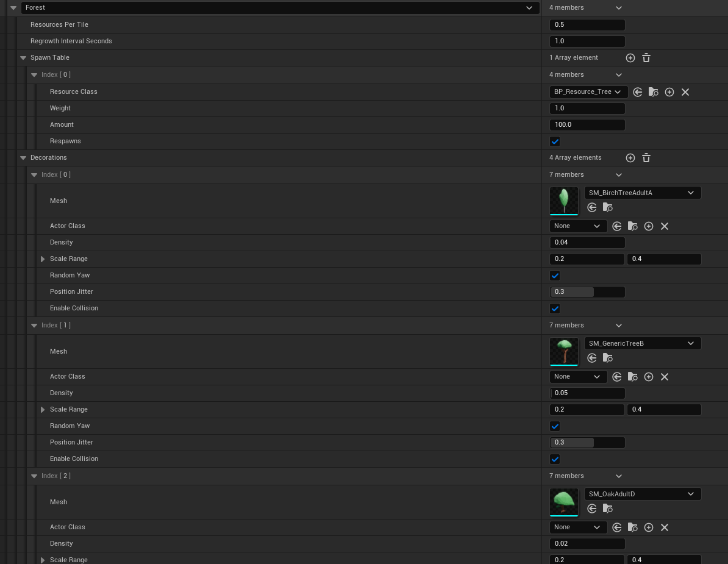Collapse Decorations Index 0

[x=34, y=175]
